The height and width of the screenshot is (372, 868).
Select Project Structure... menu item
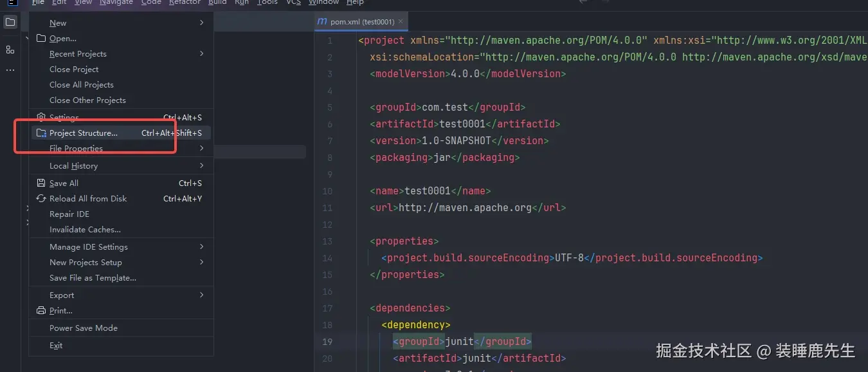122,133
